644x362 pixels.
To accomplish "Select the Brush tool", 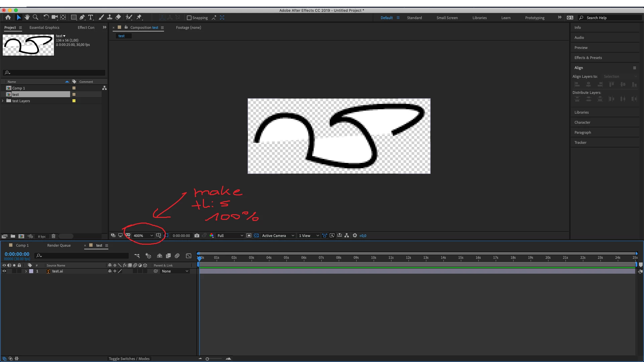I will click(101, 17).
